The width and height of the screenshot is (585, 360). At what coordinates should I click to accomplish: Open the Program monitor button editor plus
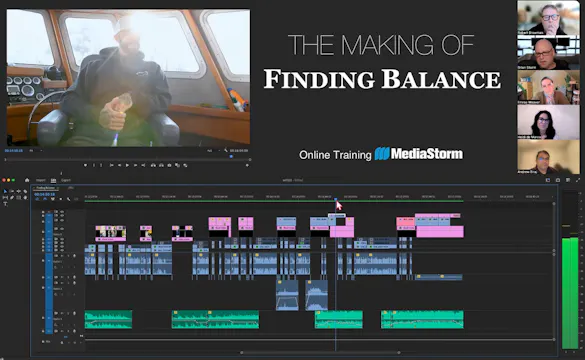[247, 165]
